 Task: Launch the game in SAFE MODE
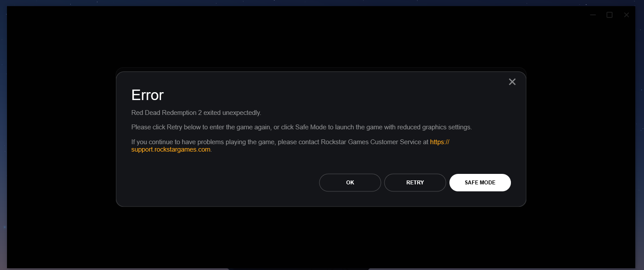point(480,183)
